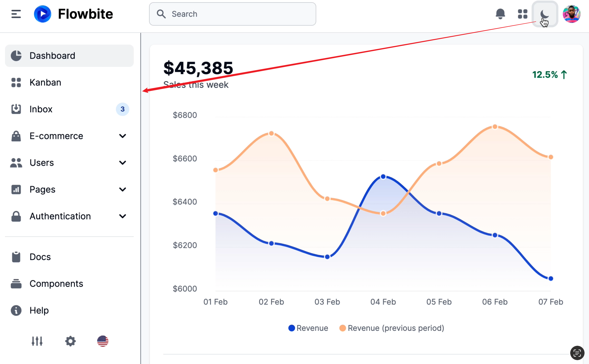
Task: Expand the Users submenu chevron
Action: [x=123, y=163]
